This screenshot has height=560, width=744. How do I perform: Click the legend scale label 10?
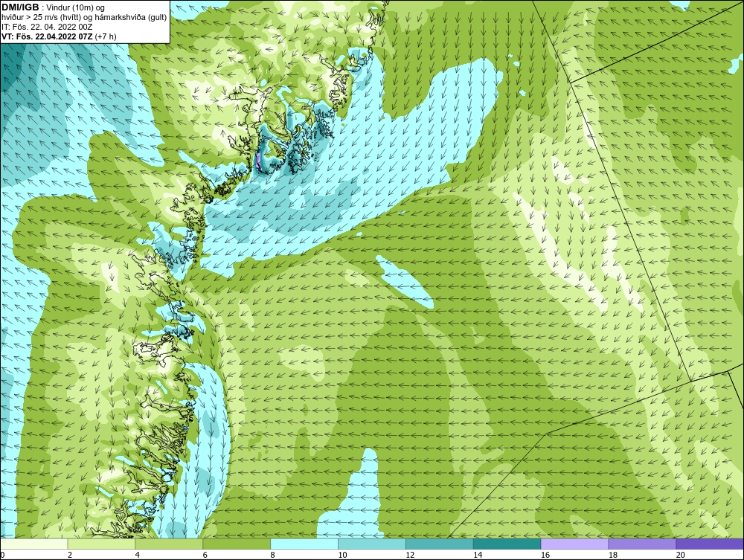[x=342, y=555]
